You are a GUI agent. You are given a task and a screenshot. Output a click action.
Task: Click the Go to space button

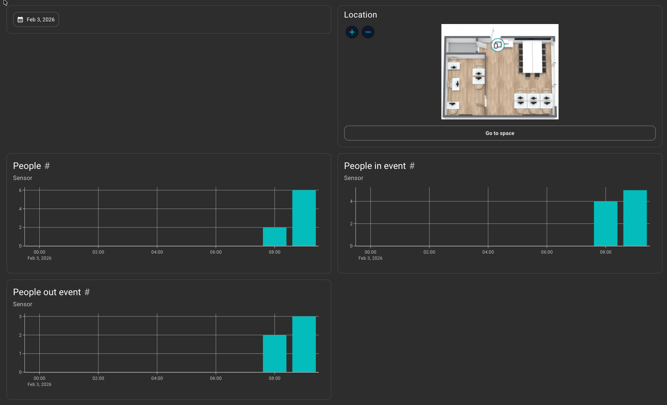(499, 133)
